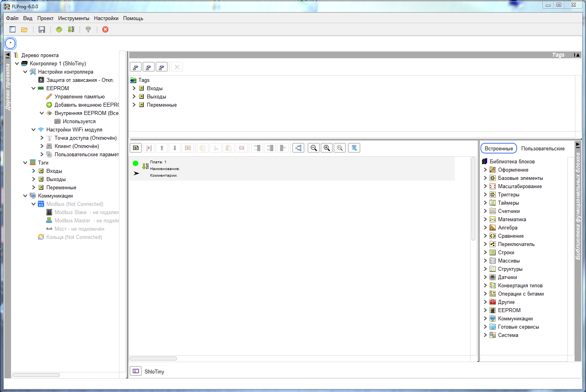Select Настройки WiFi модуля item
Image resolution: width=586 pixels, height=392 pixels.
74,129
